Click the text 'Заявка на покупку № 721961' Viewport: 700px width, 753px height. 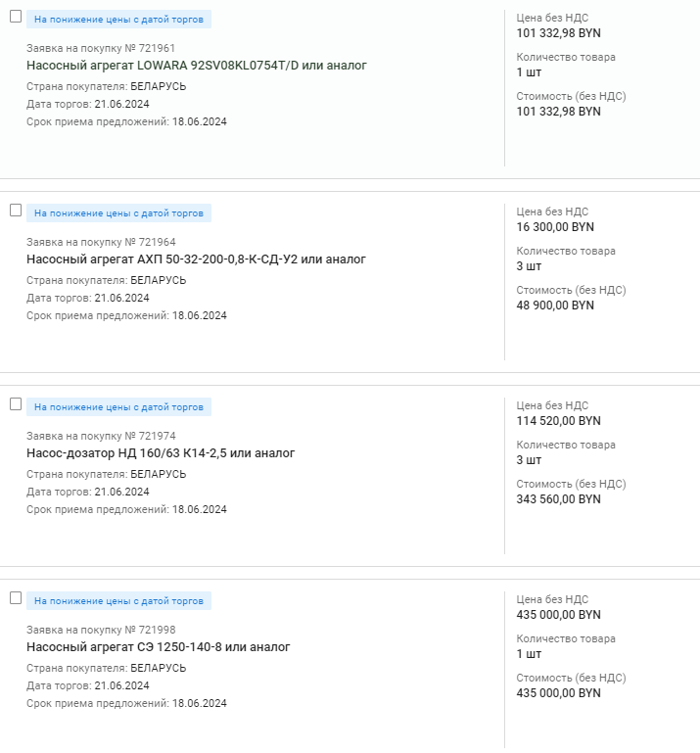[x=101, y=48]
